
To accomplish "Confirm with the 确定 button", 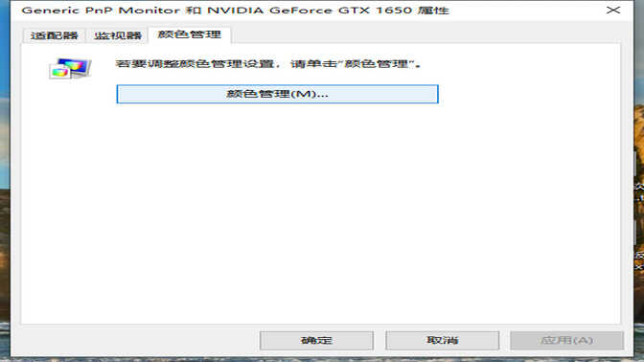I will tap(316, 340).
